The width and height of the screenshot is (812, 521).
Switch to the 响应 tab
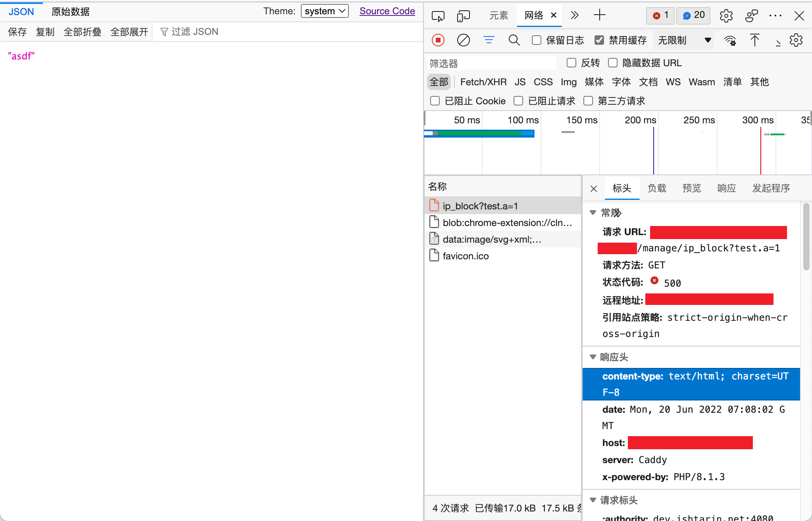pyautogui.click(x=726, y=188)
